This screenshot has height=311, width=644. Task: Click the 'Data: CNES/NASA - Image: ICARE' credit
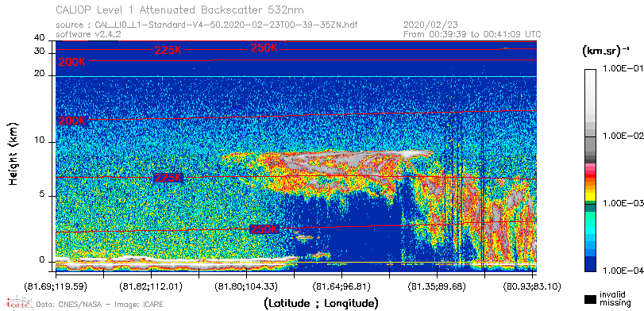(x=99, y=305)
